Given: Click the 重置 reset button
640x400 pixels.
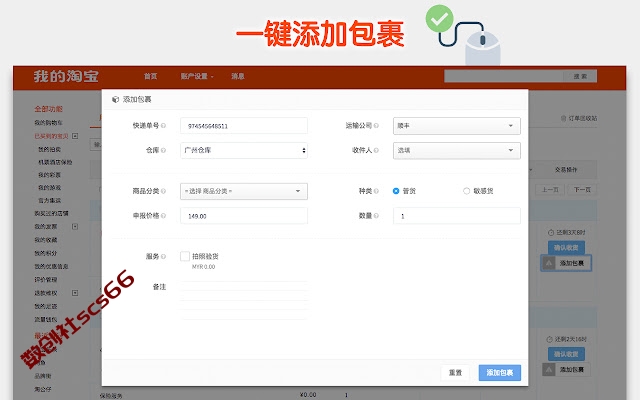Looking at the screenshot, I should coord(455,373).
